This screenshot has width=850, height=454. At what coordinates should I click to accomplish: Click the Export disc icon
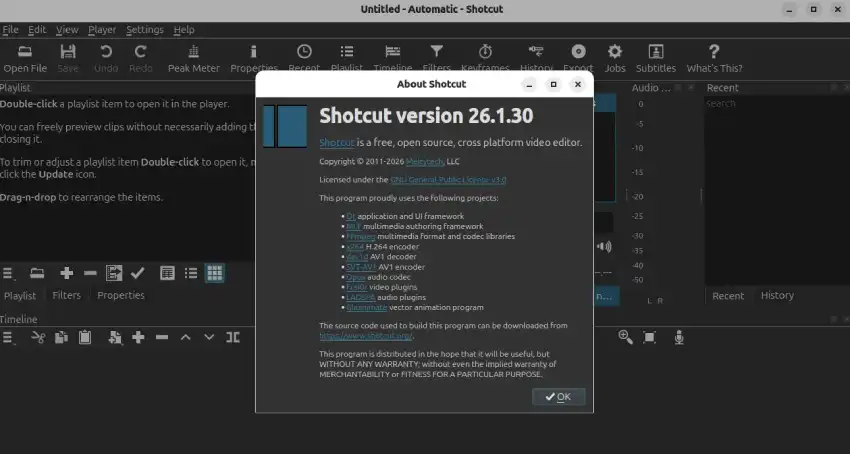point(578,52)
